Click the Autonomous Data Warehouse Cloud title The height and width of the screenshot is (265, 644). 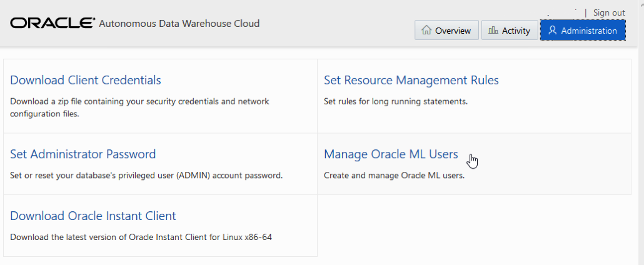coord(179,24)
